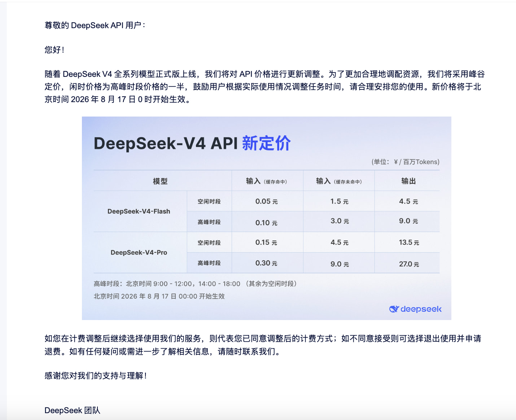This screenshot has width=516, height=420.
Task: Click the Pro idle-period cache-miss input "4.5 元"
Action: pyautogui.click(x=340, y=242)
